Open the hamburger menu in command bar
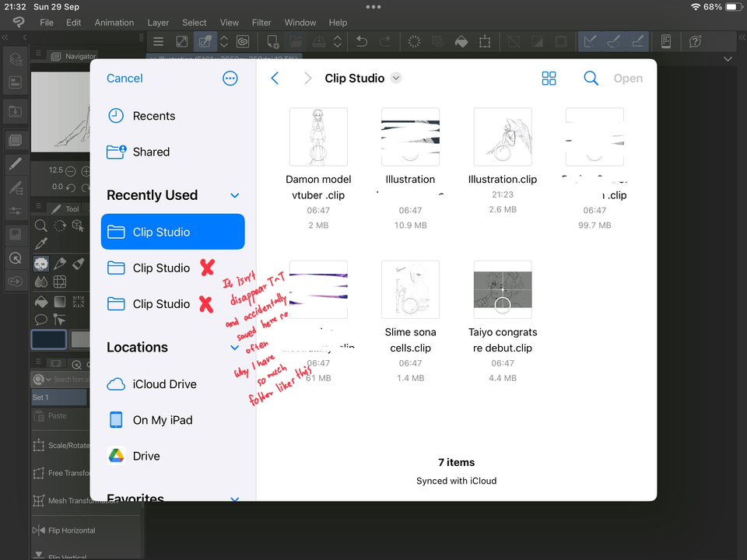 159,42
